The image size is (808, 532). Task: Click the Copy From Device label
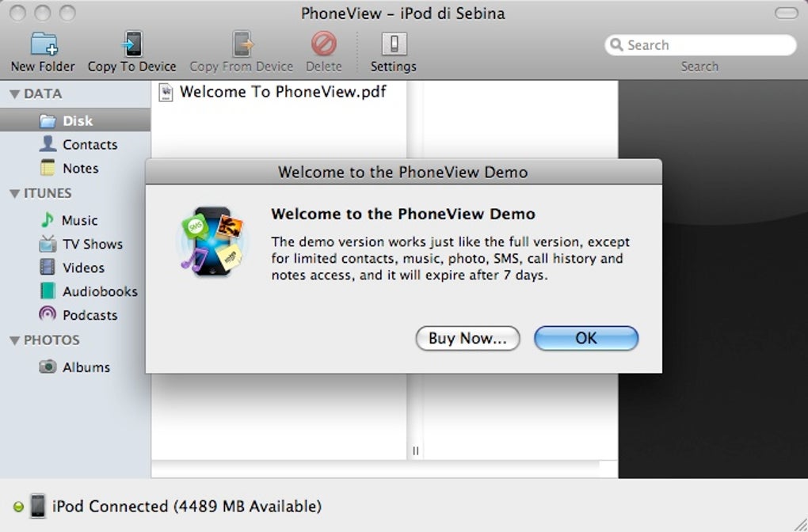pos(241,67)
